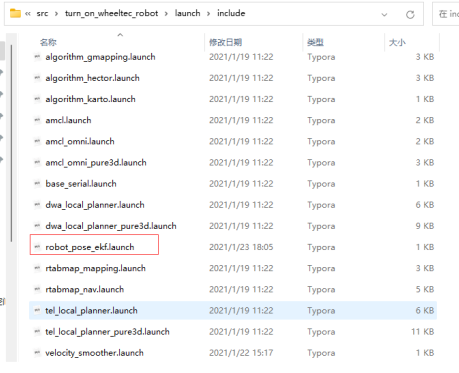459x373 pixels.
Task: Sort by the 修改日期 date column header
Action: (x=225, y=42)
